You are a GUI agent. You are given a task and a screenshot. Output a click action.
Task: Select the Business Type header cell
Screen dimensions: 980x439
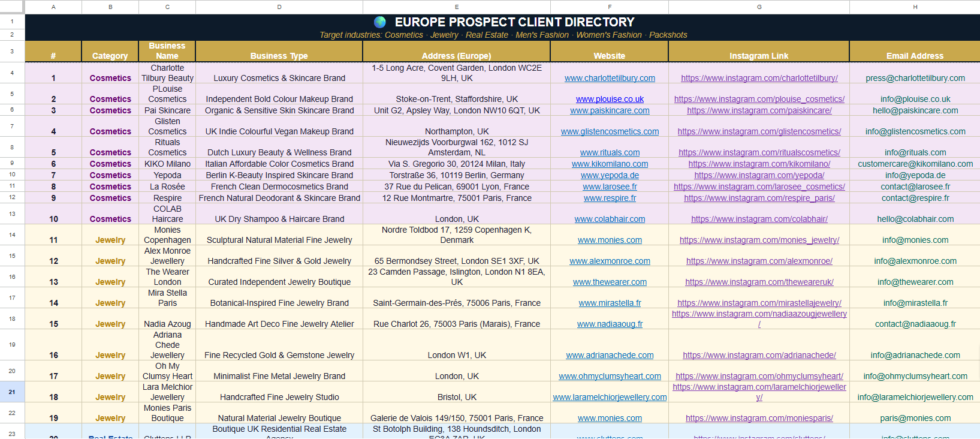279,51
